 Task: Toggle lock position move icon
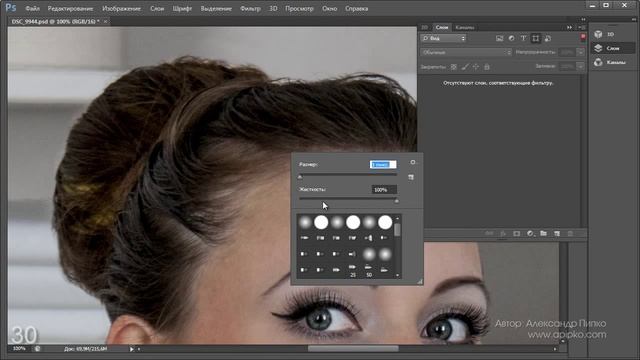[476, 67]
